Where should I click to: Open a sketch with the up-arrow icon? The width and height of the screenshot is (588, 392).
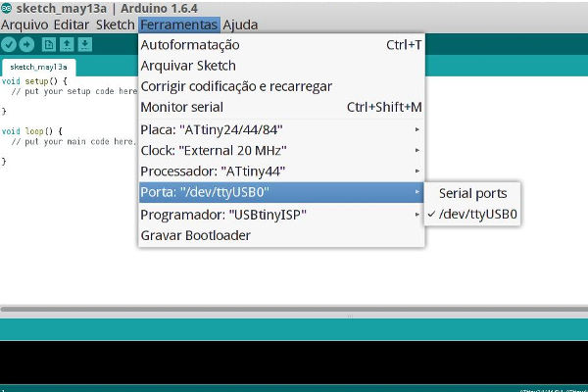[x=67, y=45]
